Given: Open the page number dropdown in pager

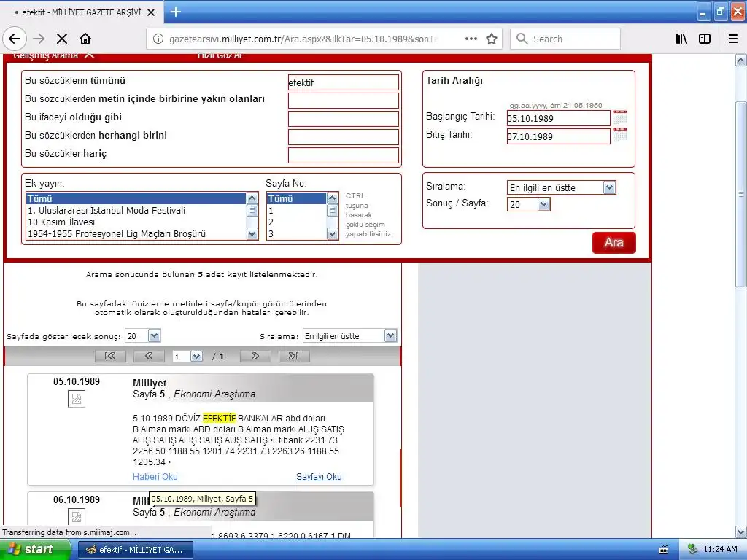Looking at the screenshot, I should click(196, 356).
